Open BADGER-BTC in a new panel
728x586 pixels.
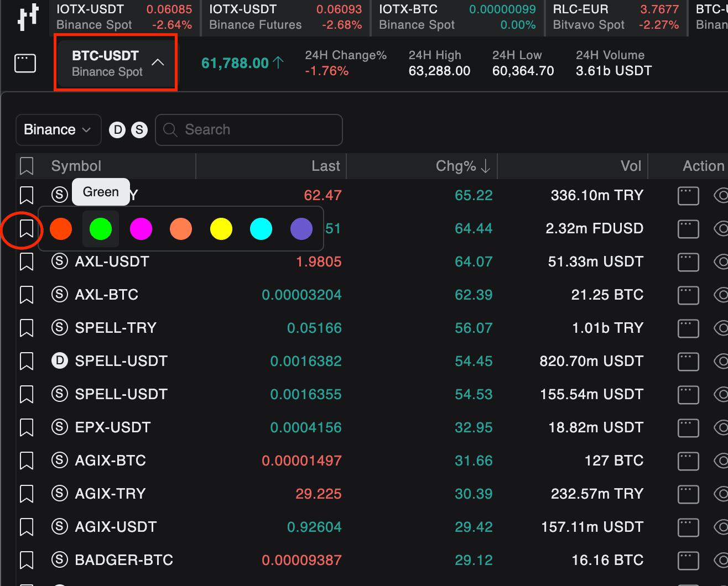coord(688,561)
